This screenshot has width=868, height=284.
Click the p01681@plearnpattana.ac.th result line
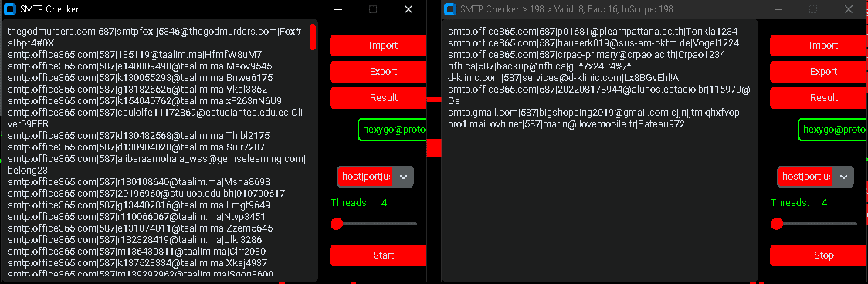coord(593,32)
